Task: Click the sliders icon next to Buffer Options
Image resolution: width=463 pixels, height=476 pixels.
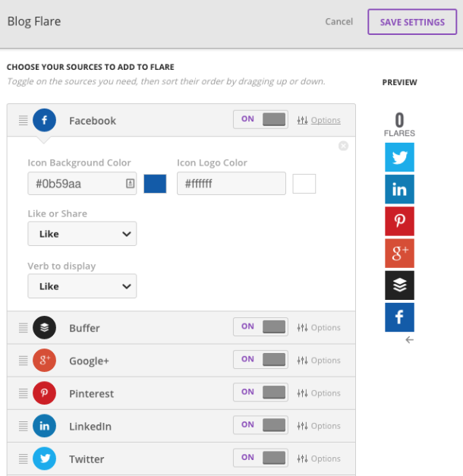Action: 302,327
